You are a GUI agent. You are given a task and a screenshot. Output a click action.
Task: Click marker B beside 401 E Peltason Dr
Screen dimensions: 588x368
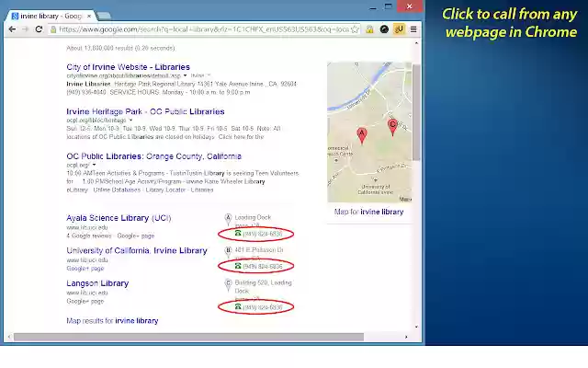228,251
